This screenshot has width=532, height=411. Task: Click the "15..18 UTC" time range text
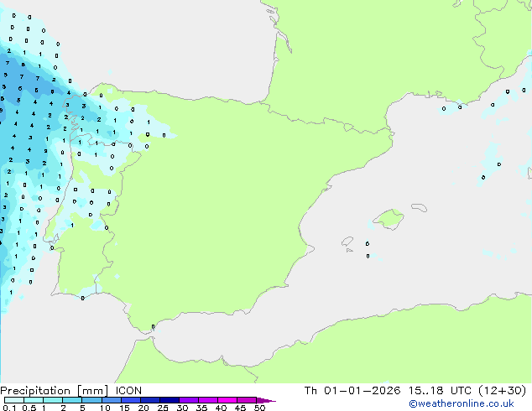coord(426,390)
